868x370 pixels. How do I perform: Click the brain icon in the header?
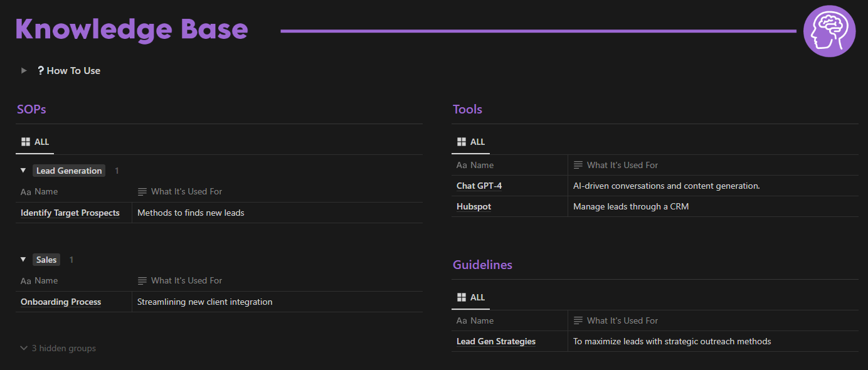tap(829, 31)
